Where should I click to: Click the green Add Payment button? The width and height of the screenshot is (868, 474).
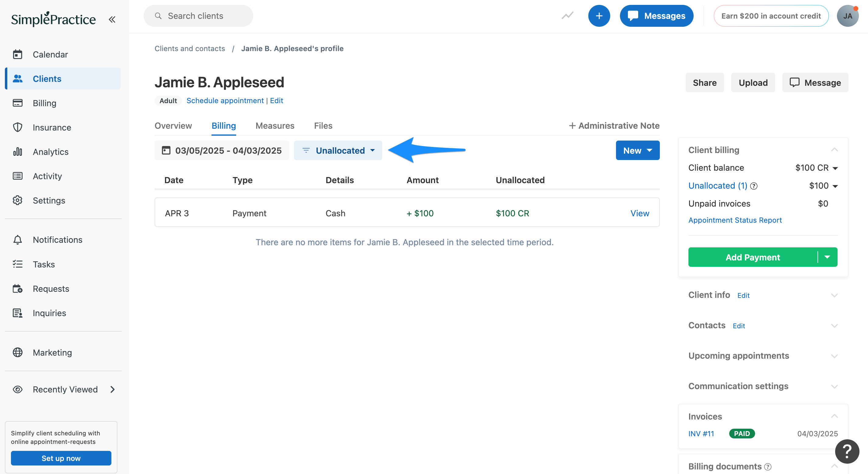752,257
